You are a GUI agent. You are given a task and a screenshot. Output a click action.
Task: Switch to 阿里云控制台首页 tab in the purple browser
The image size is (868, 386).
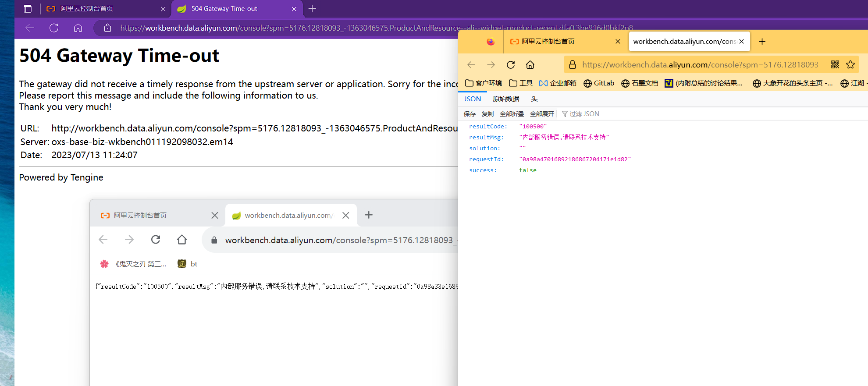(105, 9)
